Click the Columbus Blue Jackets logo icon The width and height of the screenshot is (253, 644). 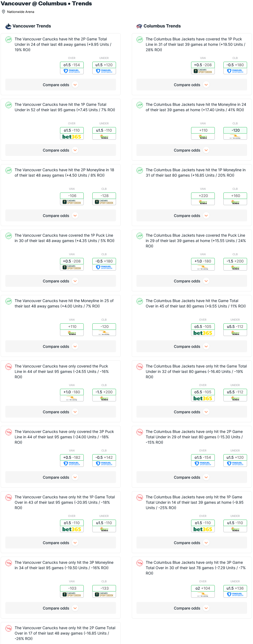tap(139, 26)
